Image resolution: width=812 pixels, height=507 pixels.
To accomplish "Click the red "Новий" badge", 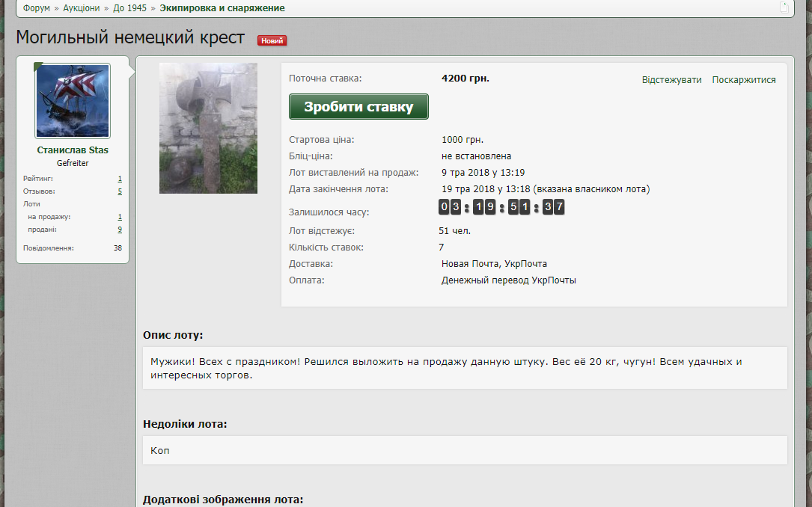I will point(272,40).
